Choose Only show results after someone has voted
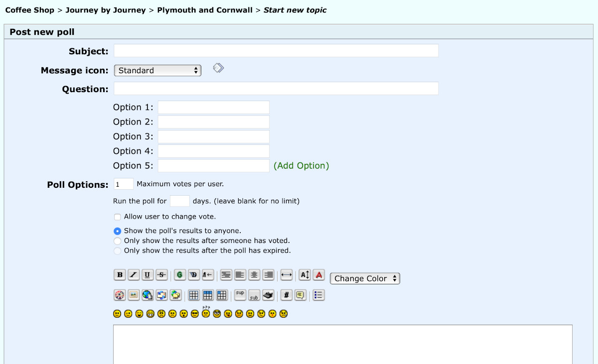 (x=118, y=241)
